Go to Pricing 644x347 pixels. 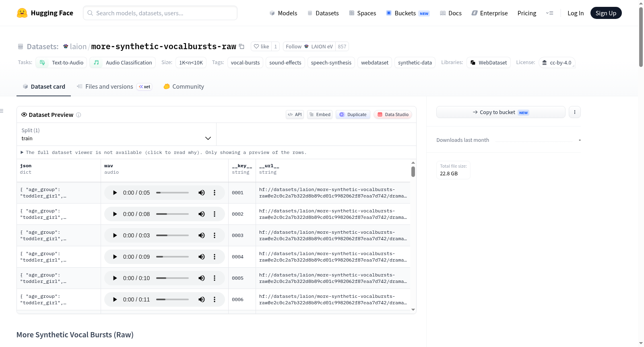[x=527, y=13]
